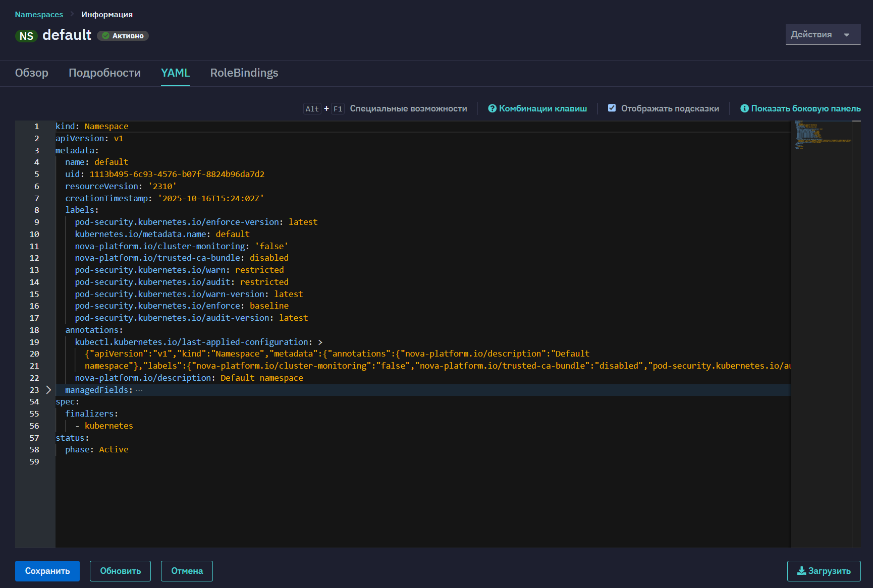Switch to the Обзор tab
Screen dimensions: 873x588
coord(32,73)
